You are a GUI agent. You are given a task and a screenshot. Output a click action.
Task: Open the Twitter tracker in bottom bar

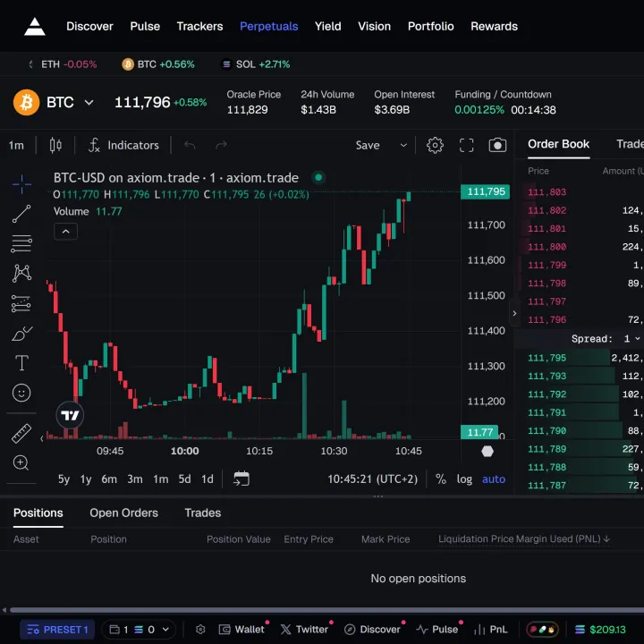[x=304, y=629]
